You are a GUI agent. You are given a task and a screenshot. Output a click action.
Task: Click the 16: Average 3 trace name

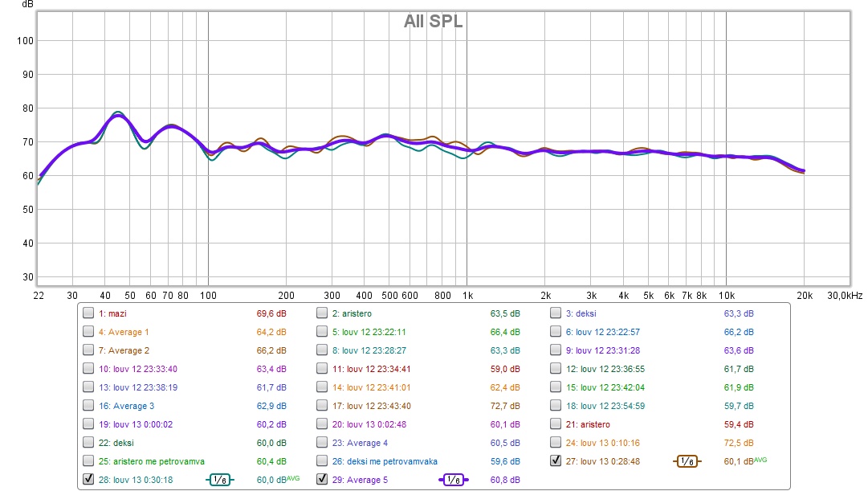126,406
